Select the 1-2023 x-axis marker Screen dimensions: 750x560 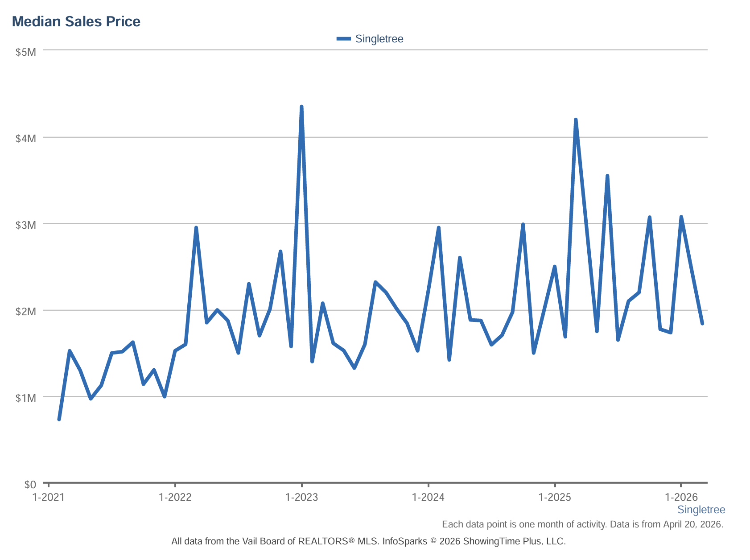(302, 497)
